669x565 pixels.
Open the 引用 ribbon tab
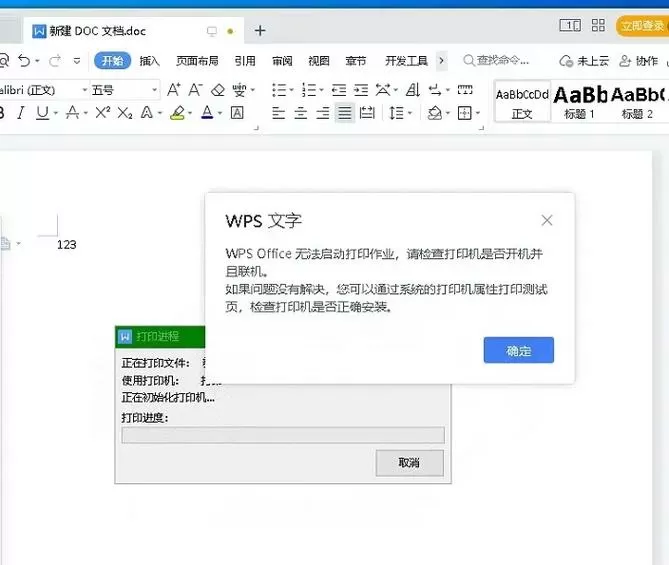coord(245,61)
